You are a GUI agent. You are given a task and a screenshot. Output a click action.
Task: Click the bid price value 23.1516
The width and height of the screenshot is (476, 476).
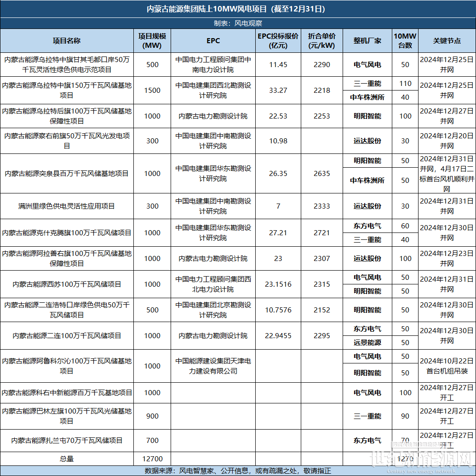[278, 284]
